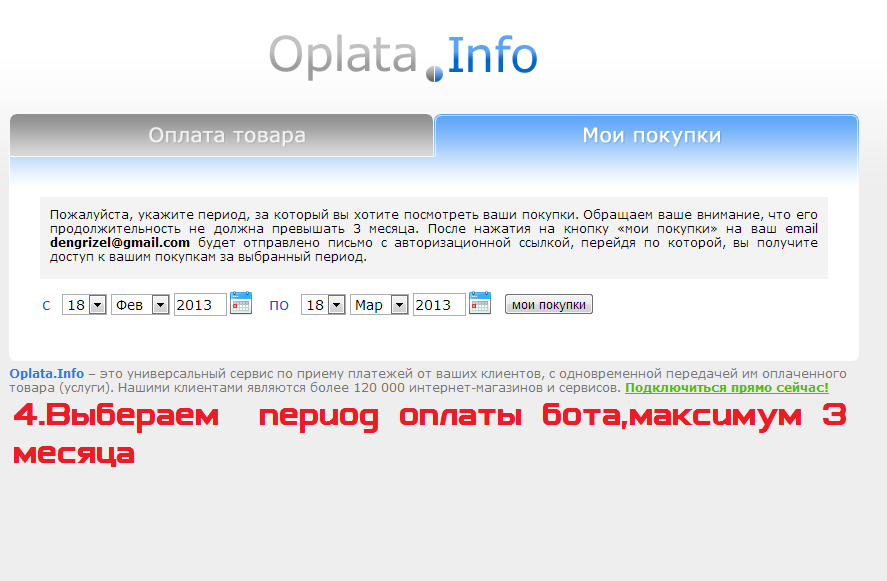Open the start date calendar picker icon
The image size is (887, 581).
point(241,303)
